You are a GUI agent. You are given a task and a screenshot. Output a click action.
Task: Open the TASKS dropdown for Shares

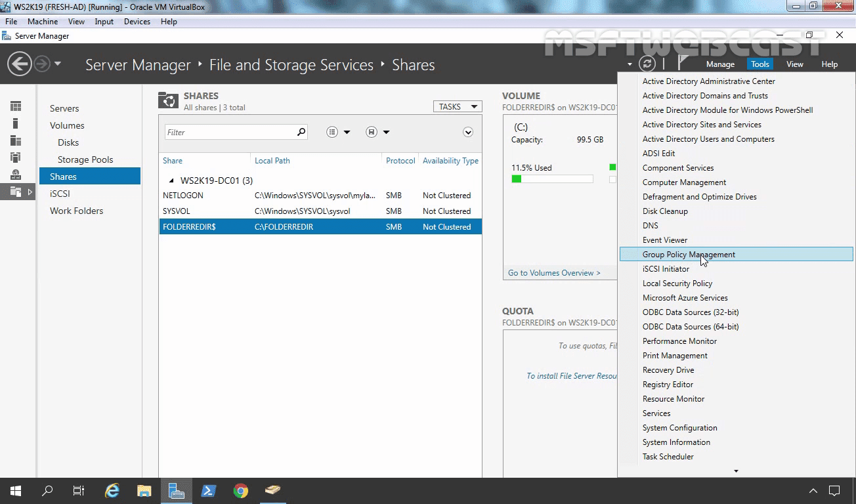[x=458, y=106]
